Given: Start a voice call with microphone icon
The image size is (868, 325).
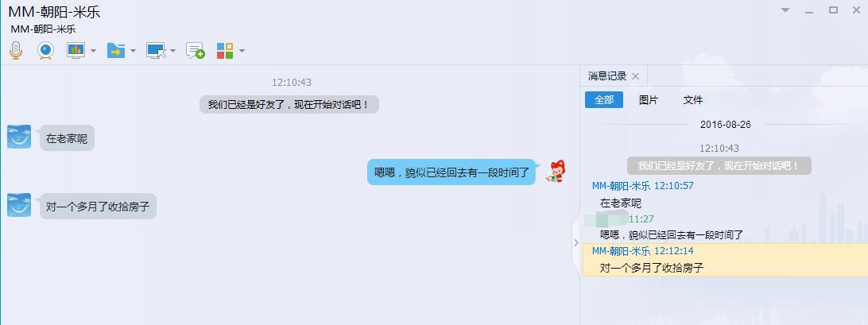Looking at the screenshot, I should pyautogui.click(x=16, y=50).
